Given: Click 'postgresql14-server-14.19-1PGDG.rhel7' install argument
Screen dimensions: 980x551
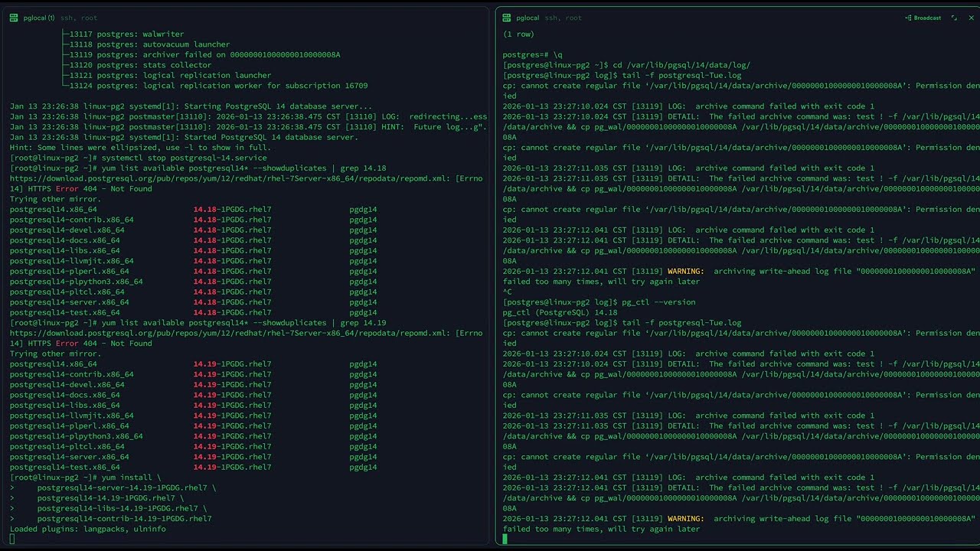Looking at the screenshot, I should [122, 487].
